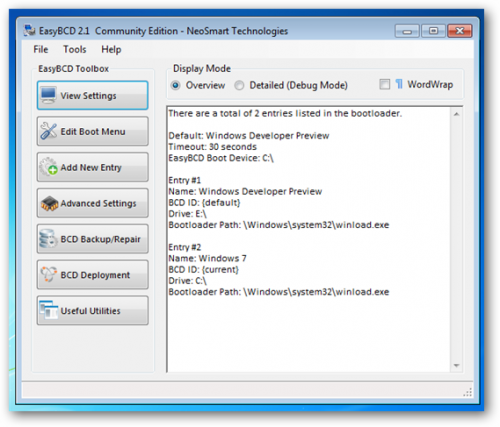Select Detailed (Debug Mode) radio button
This screenshot has height=427, width=500.
pos(239,85)
